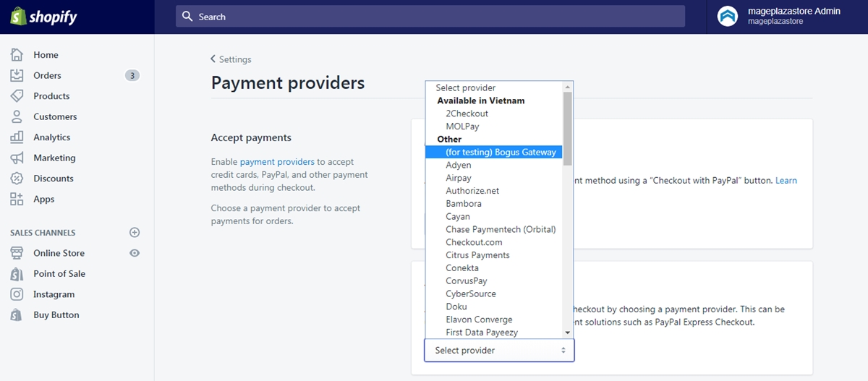868x381 pixels.
Task: Go to Buy Button channel
Action: (x=56, y=315)
